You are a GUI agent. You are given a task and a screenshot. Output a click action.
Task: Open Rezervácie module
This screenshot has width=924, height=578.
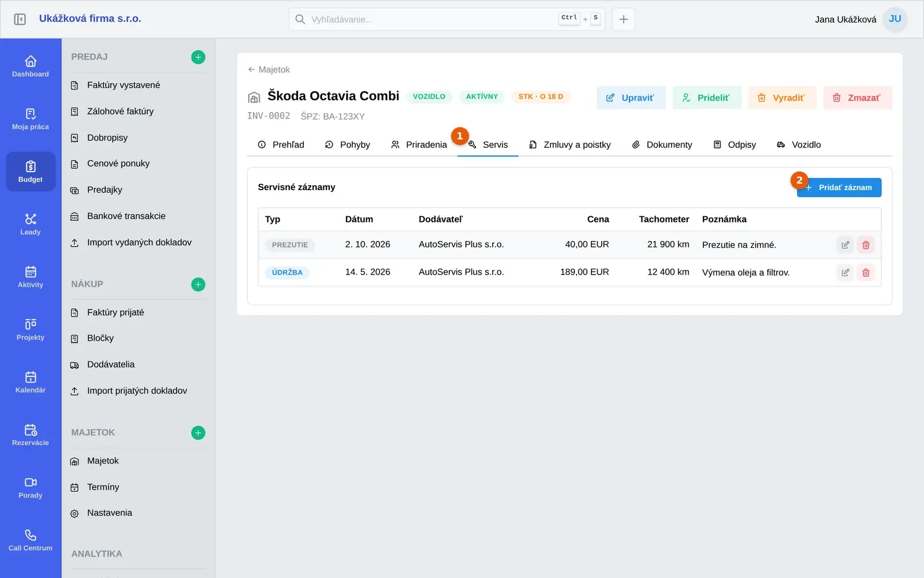click(x=31, y=435)
